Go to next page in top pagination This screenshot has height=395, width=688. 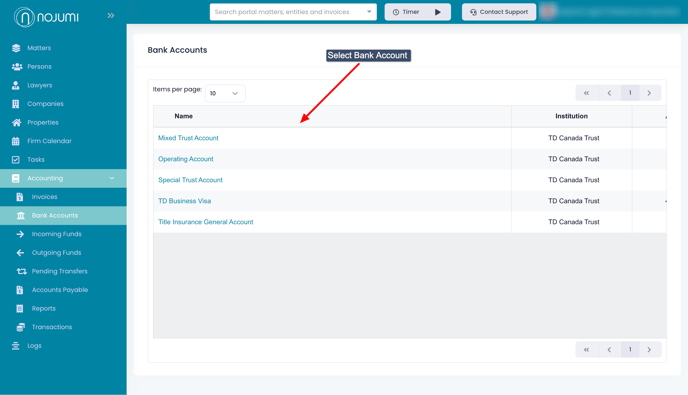(x=649, y=93)
